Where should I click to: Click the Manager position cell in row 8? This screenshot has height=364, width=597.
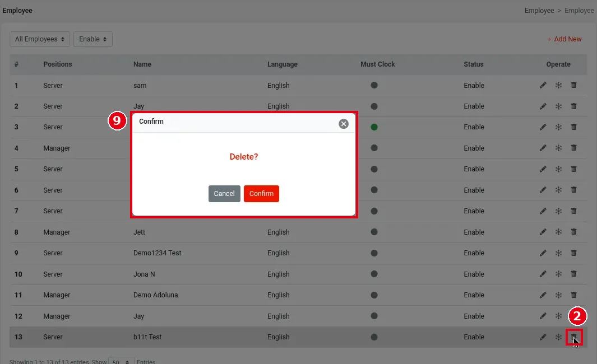[57, 232]
